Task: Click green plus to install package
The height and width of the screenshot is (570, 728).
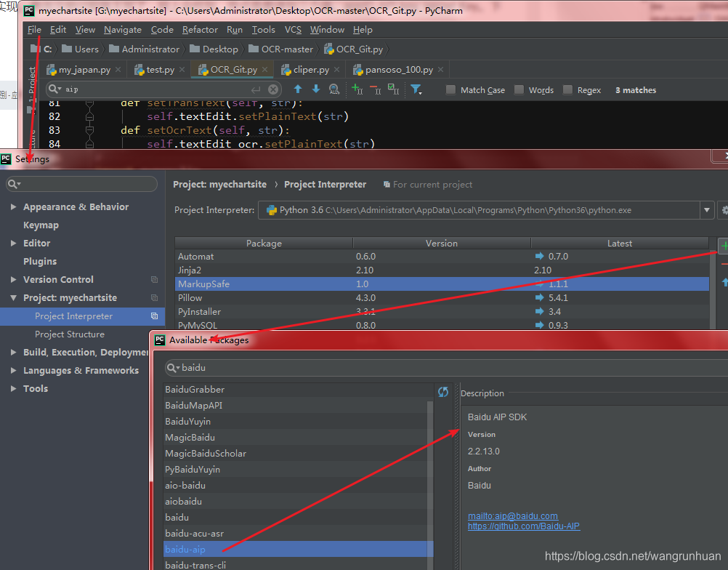Action: coord(724,246)
